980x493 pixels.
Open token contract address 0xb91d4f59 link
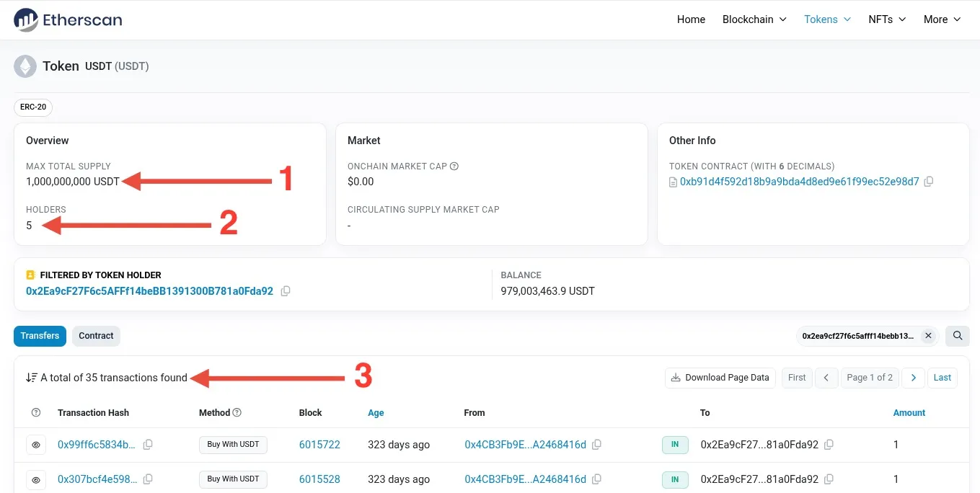[x=800, y=182]
